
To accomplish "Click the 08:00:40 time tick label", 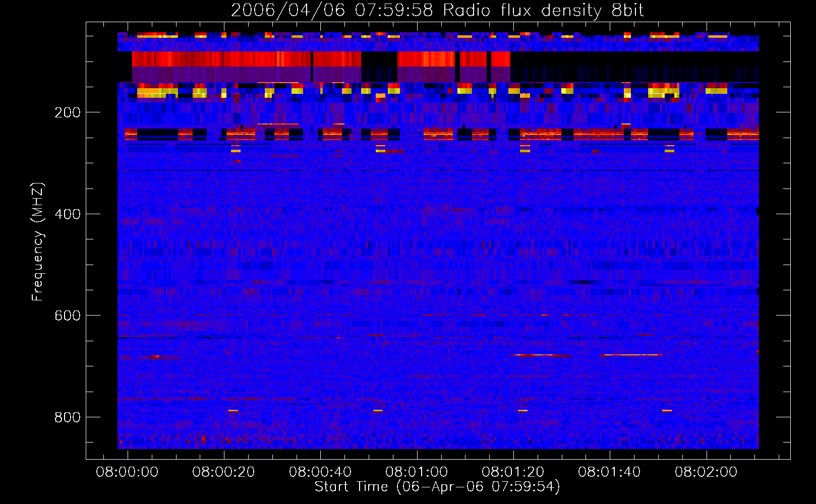I will (x=320, y=472).
